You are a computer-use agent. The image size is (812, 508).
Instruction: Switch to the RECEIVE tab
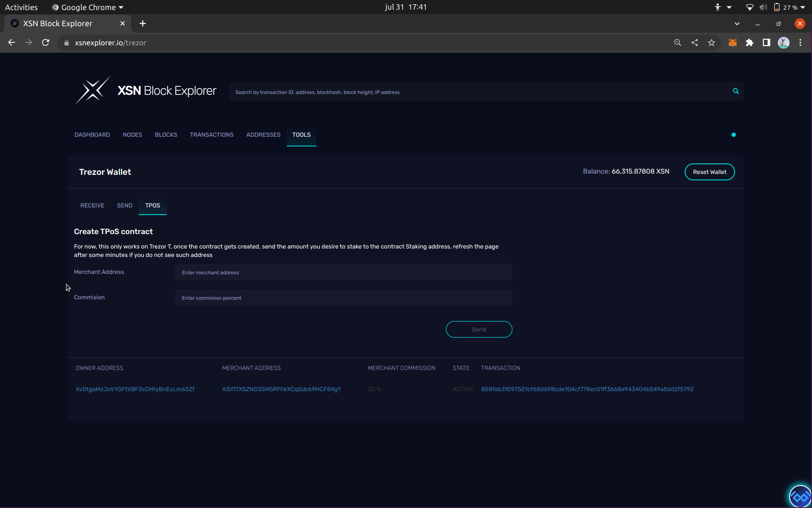(x=92, y=205)
